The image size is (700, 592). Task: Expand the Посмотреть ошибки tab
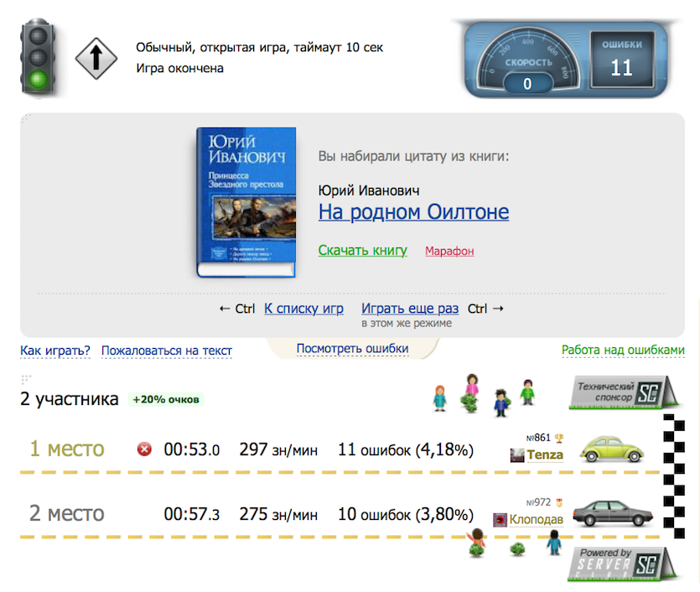point(352,348)
